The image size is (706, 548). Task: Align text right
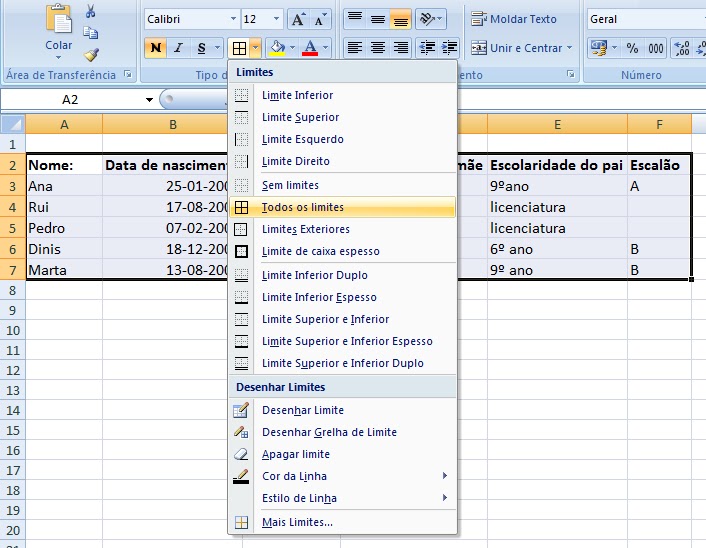pyautogui.click(x=401, y=48)
